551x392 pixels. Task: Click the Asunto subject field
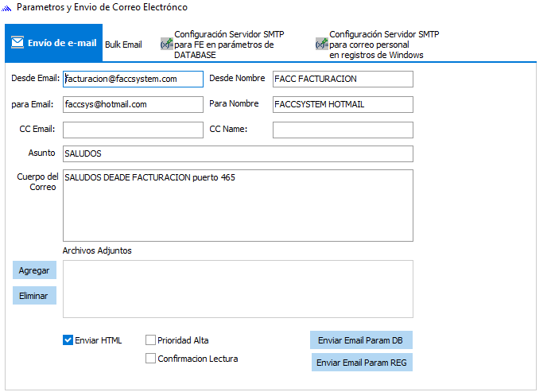click(238, 154)
